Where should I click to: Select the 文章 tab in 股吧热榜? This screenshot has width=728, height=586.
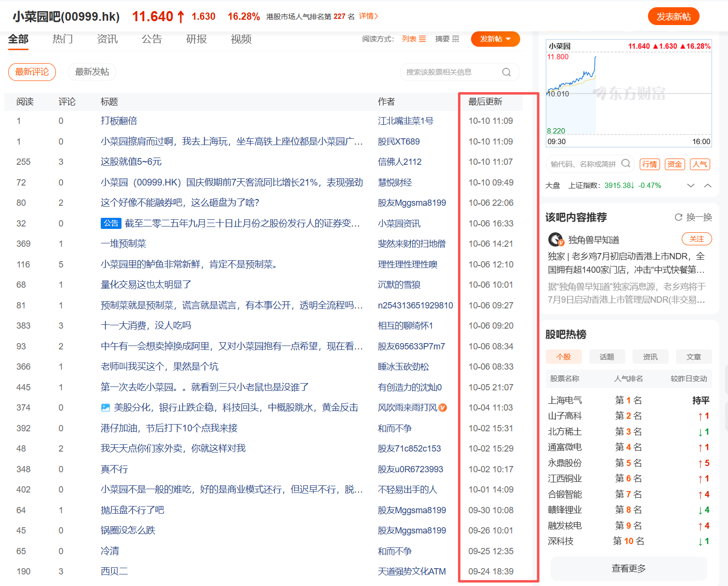click(694, 357)
